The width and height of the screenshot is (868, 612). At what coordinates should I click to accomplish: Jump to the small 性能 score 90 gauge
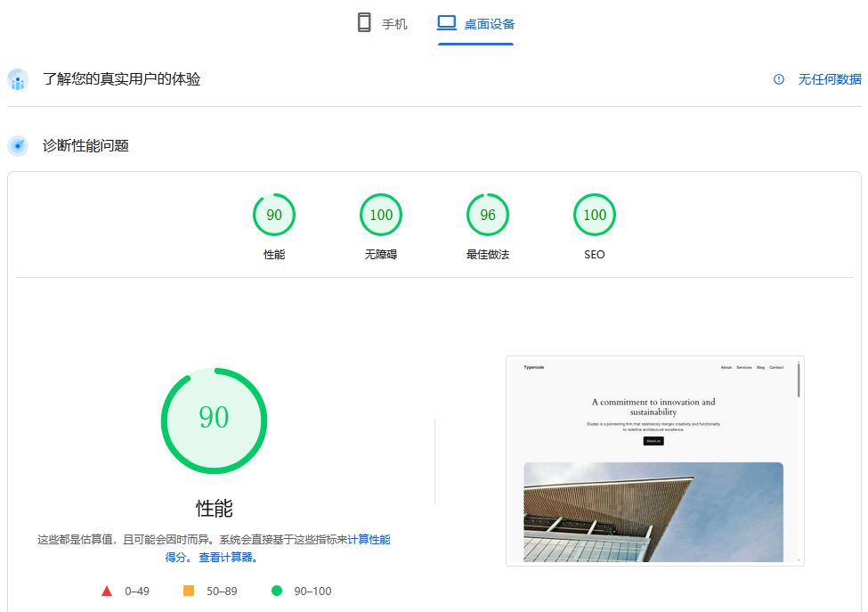274,215
